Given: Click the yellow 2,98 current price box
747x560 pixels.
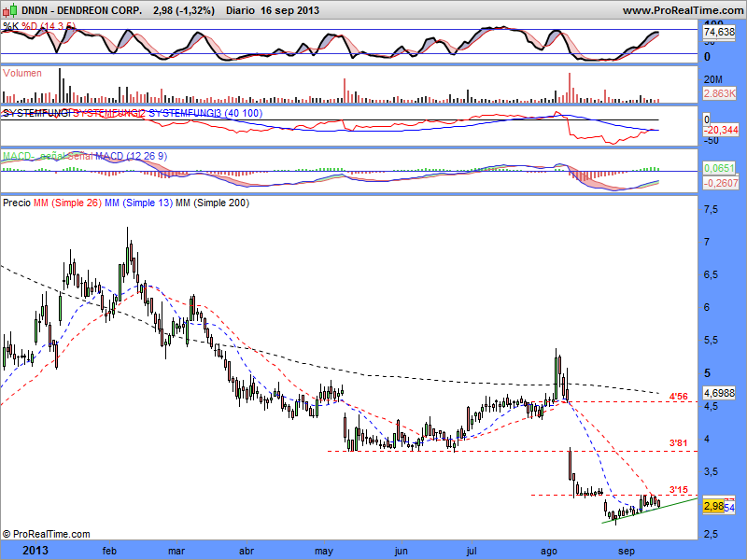Looking at the screenshot, I should pos(713,506).
